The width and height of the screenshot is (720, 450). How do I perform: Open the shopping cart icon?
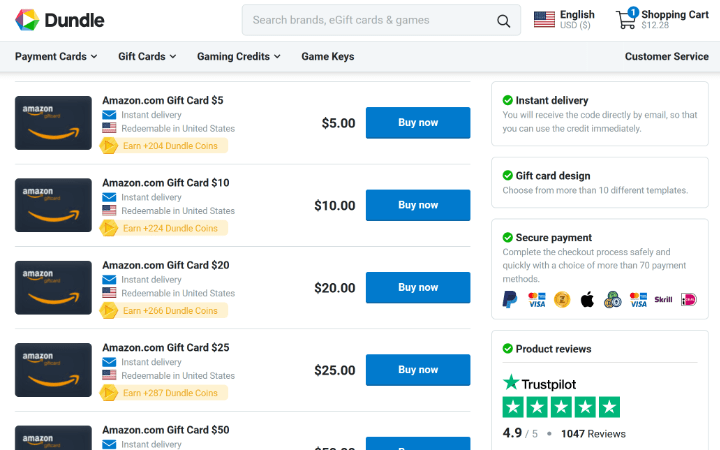(626, 19)
